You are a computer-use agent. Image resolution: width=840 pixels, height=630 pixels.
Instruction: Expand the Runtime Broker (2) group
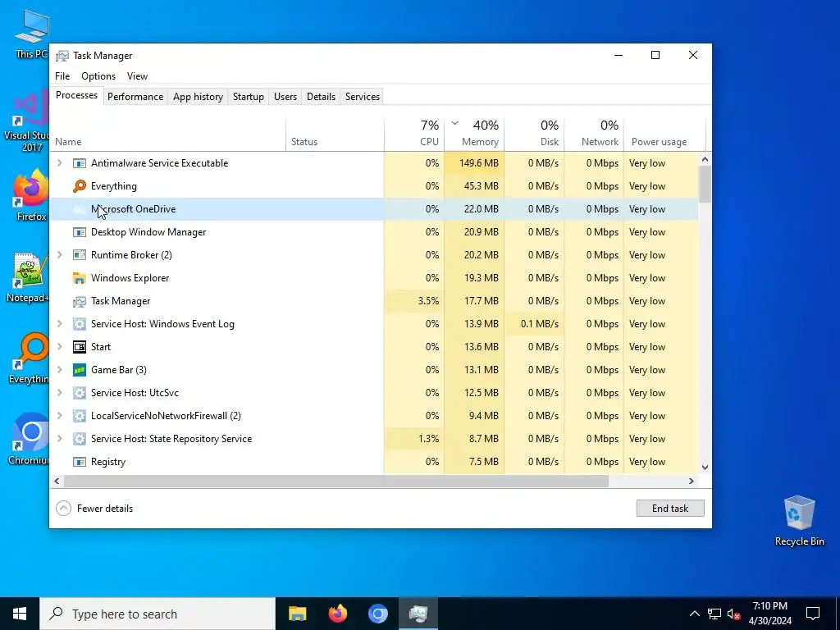(x=60, y=255)
